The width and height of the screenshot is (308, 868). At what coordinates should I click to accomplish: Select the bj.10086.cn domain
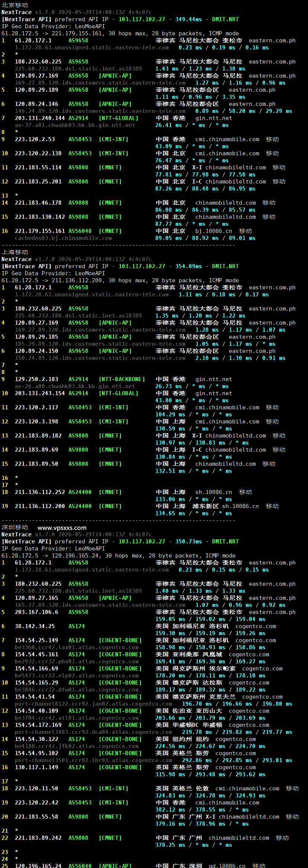pyautogui.click(x=214, y=231)
